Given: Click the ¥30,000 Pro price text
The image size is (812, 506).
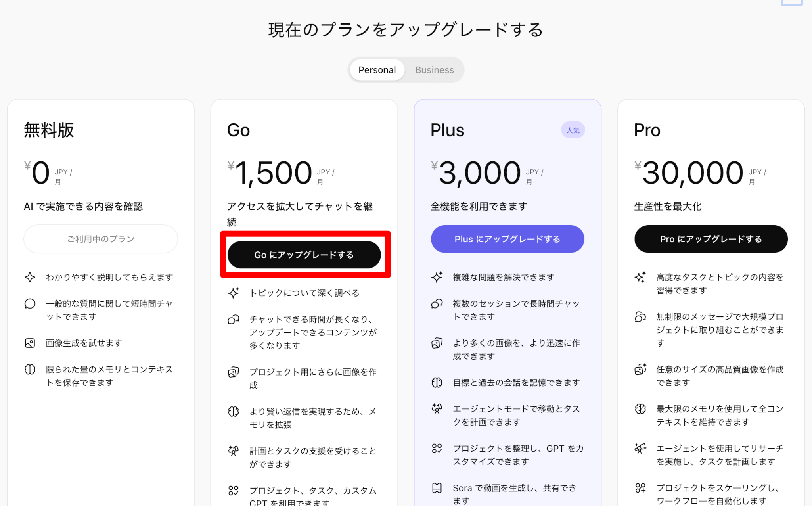Looking at the screenshot, I should 692,173.
